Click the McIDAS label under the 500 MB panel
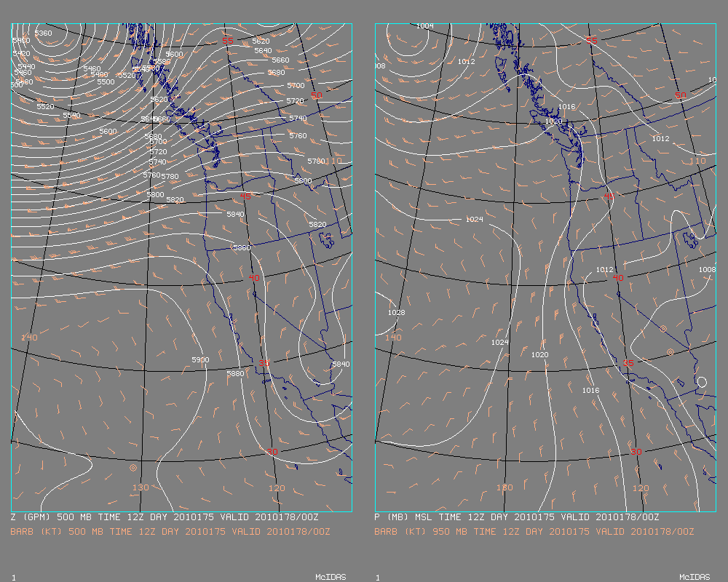This screenshot has height=582, width=728. tap(331, 577)
